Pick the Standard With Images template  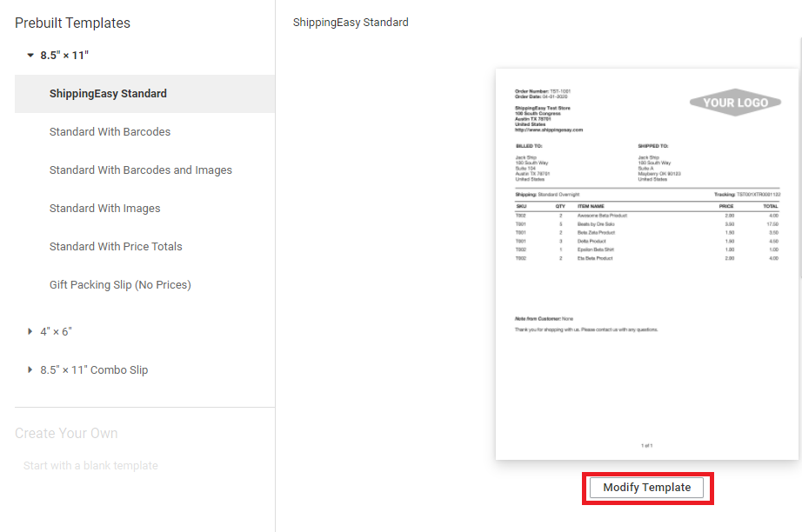click(104, 209)
